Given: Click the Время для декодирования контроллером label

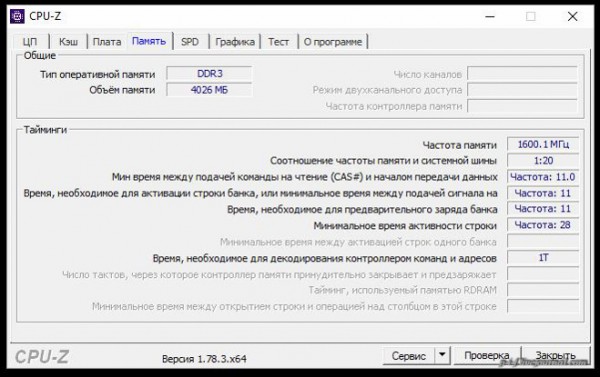Looking at the screenshot, I should pos(324,259).
